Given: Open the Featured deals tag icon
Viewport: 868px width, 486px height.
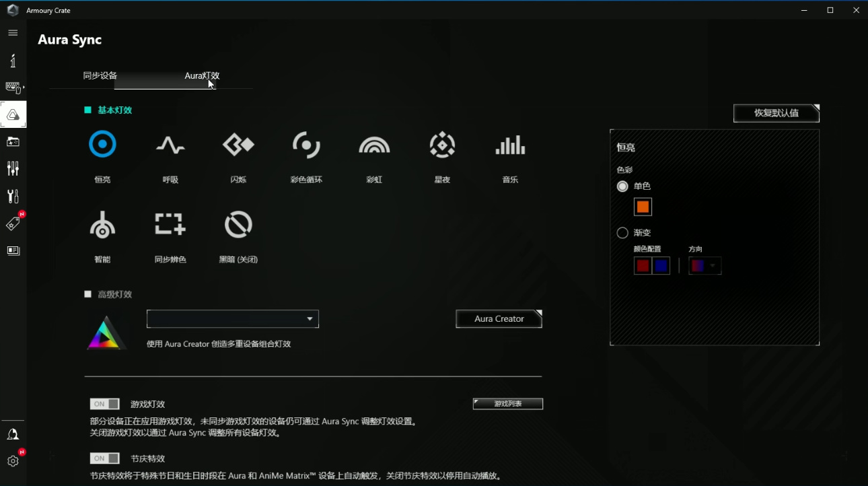Looking at the screenshot, I should (x=13, y=223).
